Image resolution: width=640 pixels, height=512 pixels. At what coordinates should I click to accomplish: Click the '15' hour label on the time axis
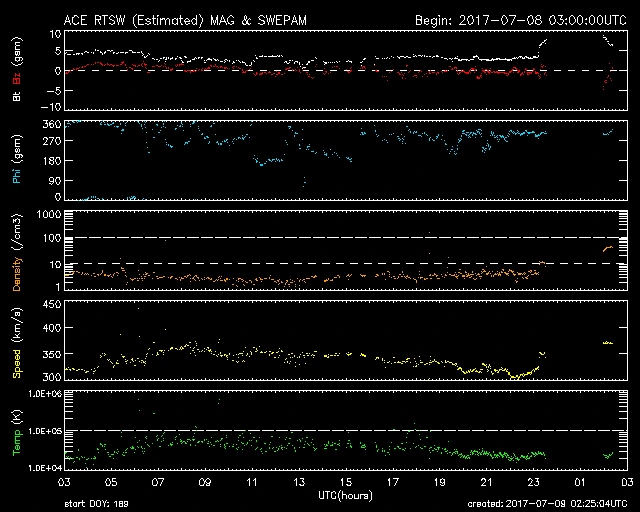(346, 483)
